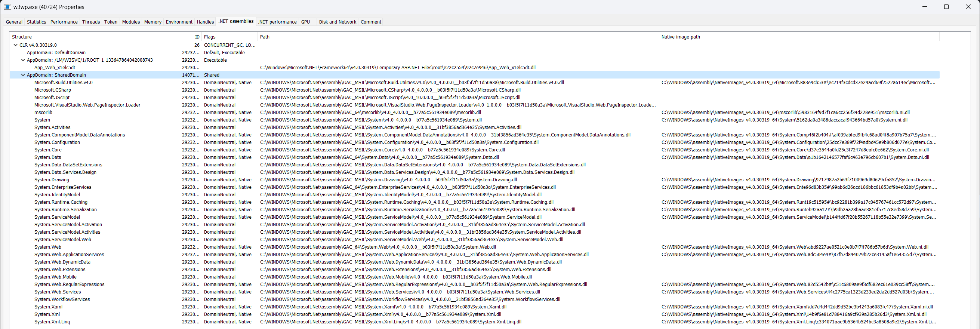Select the Microsoft.CSharp assembly row

pyautogui.click(x=52, y=90)
